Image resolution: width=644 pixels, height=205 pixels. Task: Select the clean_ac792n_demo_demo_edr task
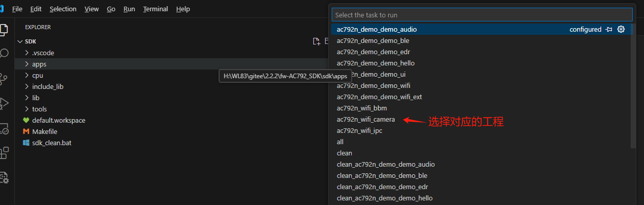[x=482, y=187]
